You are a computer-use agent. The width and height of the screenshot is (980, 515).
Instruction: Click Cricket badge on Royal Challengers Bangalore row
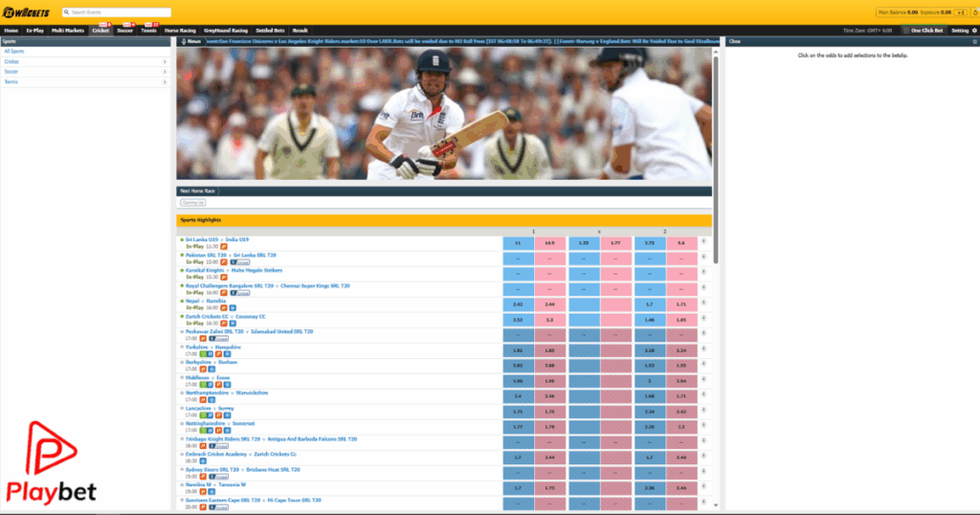240,293
